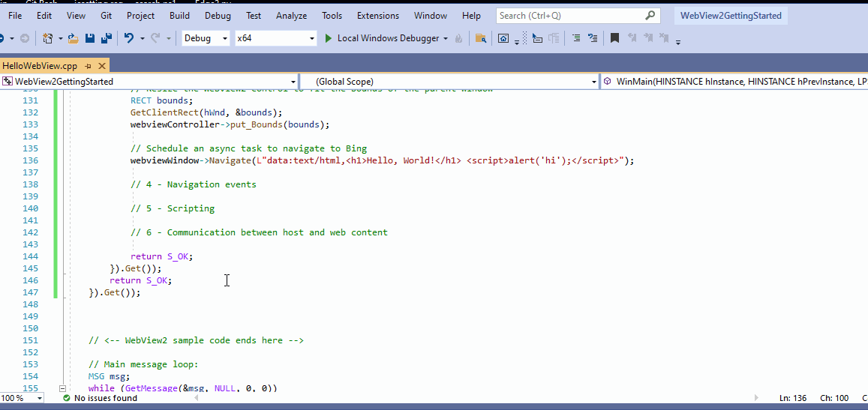Toggle the pin on HelloWebView.cpp tab
Screen dimensions: 868x410
88,66
